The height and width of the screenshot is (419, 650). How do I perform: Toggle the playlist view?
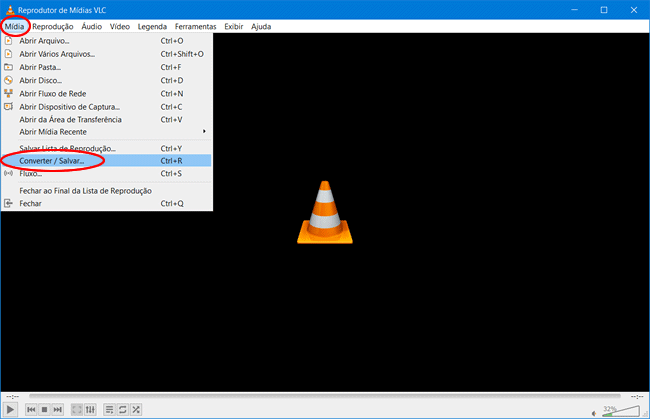109,409
